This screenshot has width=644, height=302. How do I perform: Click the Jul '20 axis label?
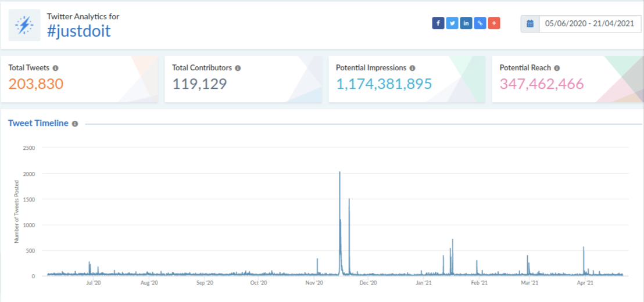click(x=94, y=283)
